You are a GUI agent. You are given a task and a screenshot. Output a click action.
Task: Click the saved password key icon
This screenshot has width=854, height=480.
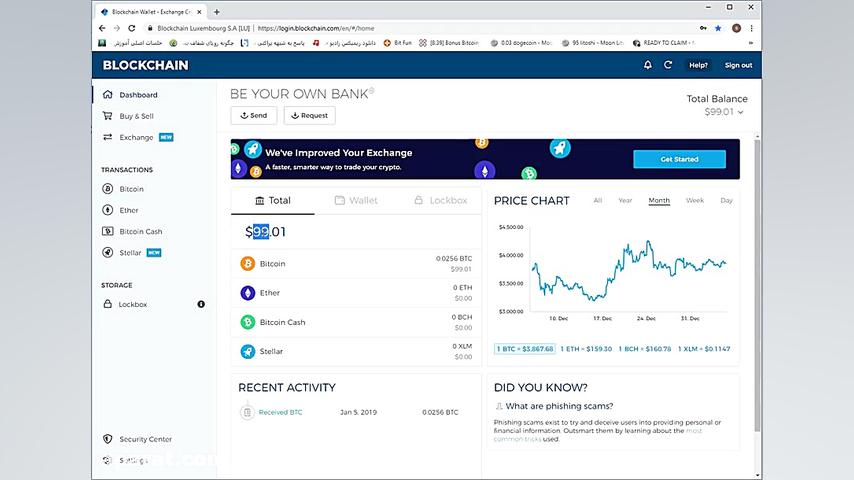pos(703,28)
